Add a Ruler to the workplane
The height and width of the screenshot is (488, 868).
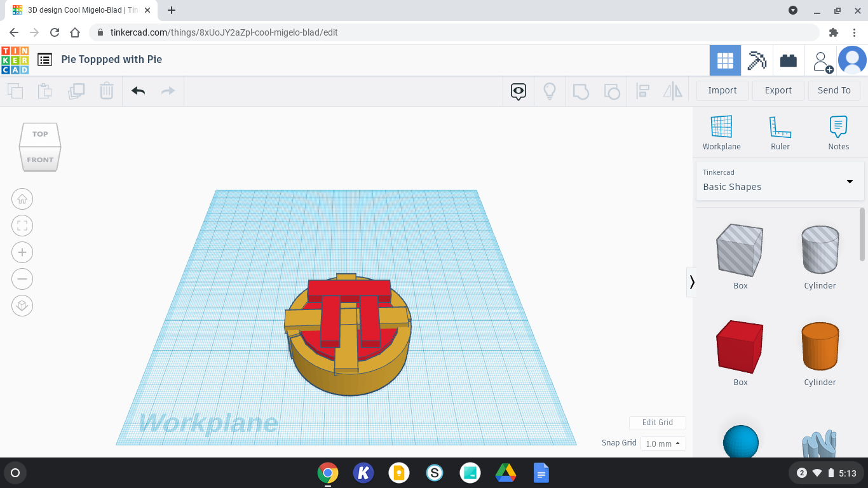pyautogui.click(x=780, y=132)
